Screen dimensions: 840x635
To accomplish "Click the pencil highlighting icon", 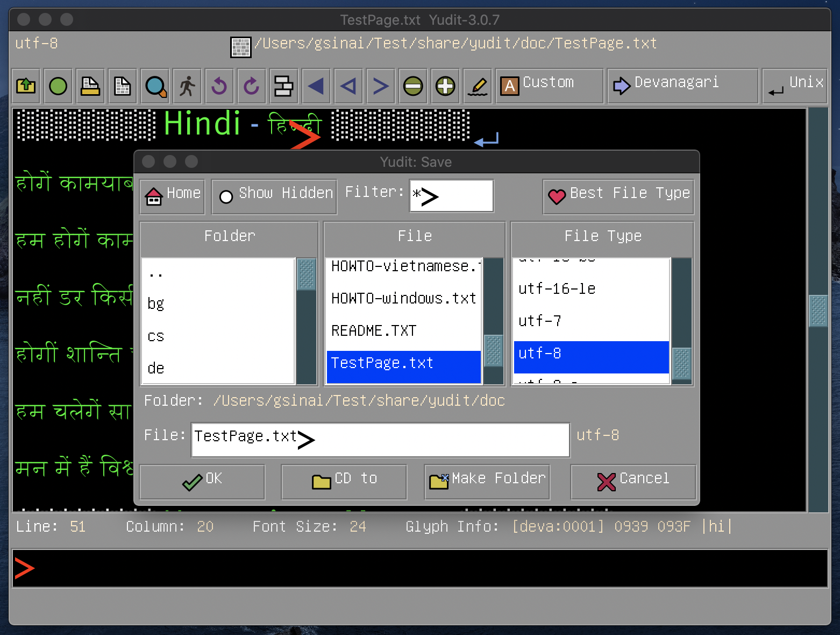I will click(x=478, y=86).
